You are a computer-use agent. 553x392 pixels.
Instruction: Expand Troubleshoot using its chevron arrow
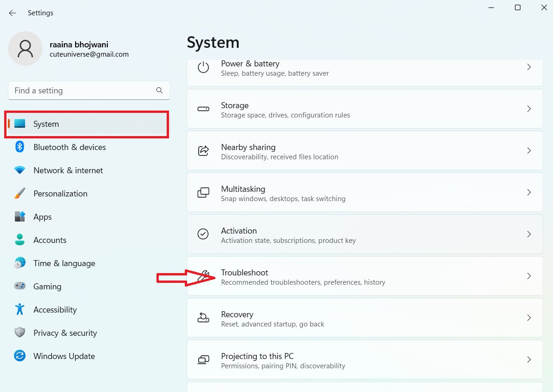[529, 276]
